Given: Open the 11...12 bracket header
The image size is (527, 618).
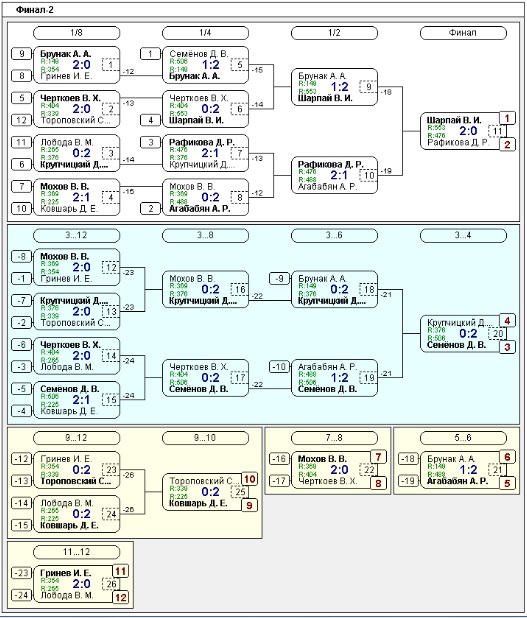Looking at the screenshot, I should [76, 552].
